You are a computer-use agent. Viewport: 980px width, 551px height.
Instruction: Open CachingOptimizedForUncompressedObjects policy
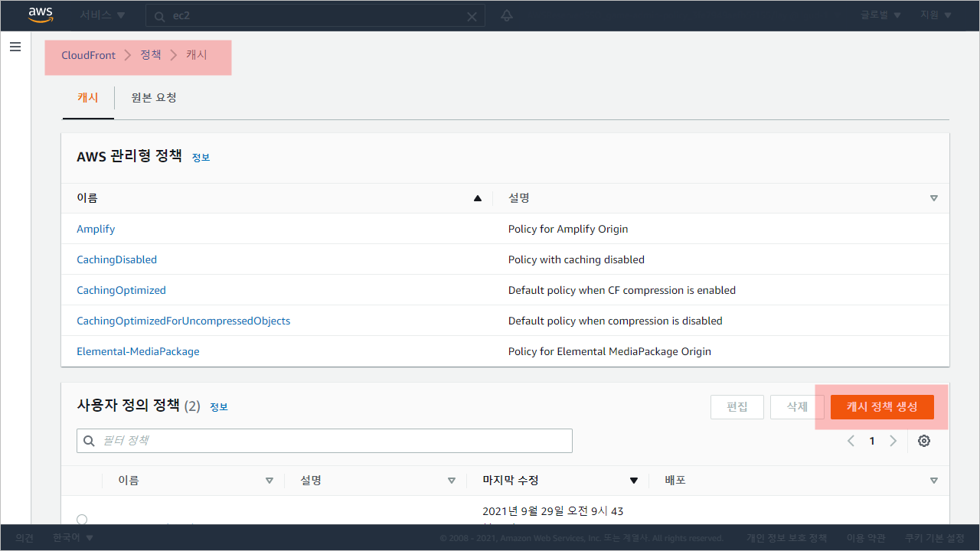184,321
